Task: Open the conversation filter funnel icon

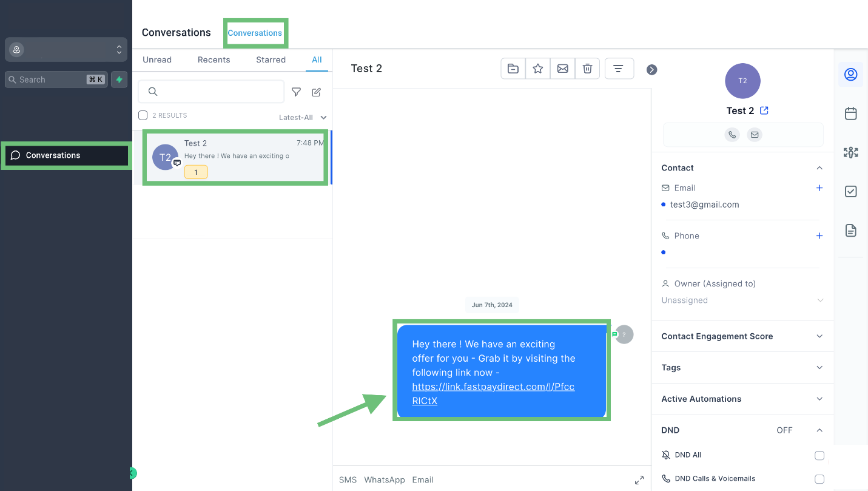Action: coord(296,92)
